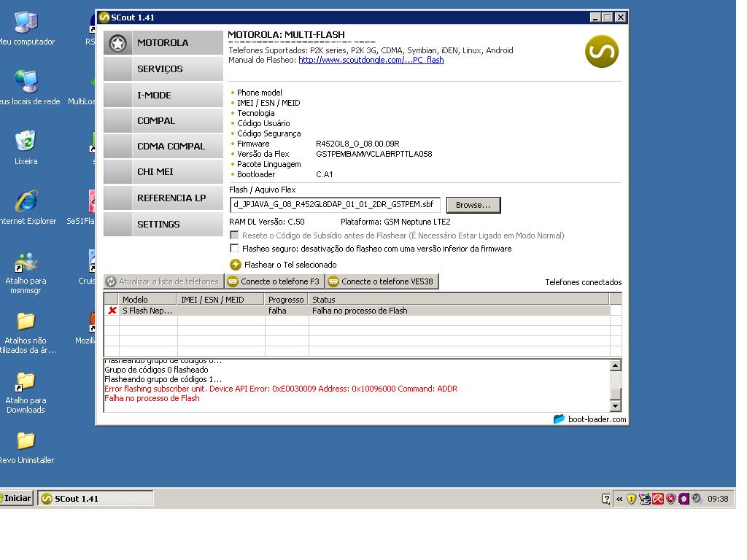Open the SERVIÇOS section
The height and width of the screenshot is (560, 747).
pos(163,69)
